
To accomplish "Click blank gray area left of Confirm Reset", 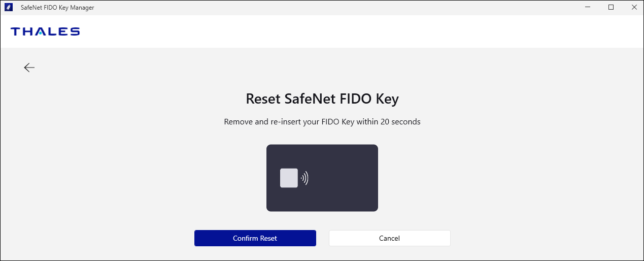I will coord(101,238).
